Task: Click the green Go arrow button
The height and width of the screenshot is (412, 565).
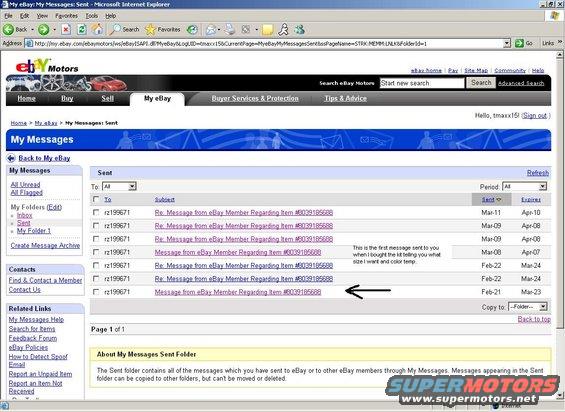Action: coord(519,43)
